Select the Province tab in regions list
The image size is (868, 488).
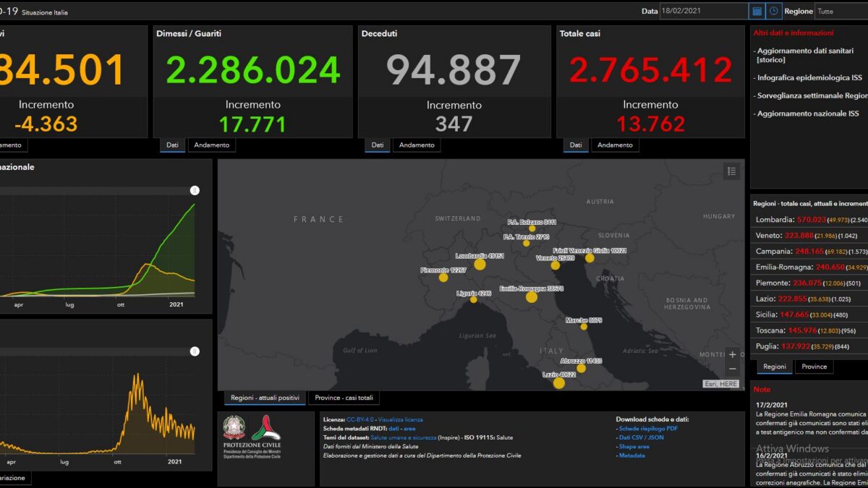[x=814, y=367]
